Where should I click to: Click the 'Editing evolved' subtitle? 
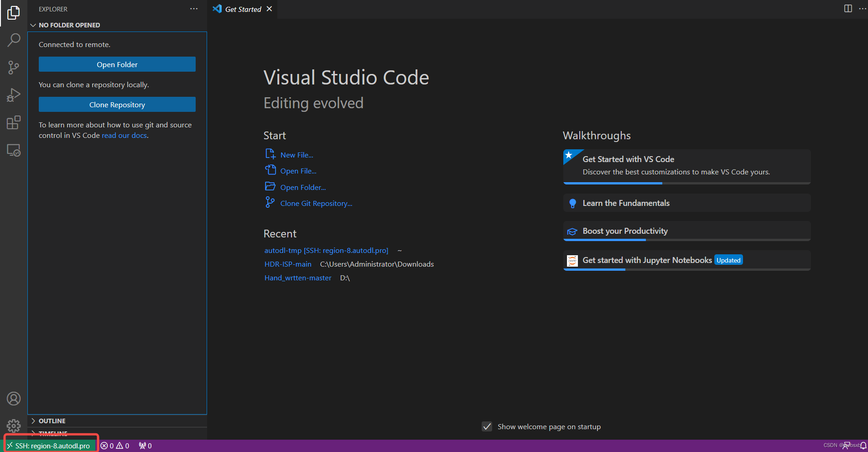tap(313, 103)
